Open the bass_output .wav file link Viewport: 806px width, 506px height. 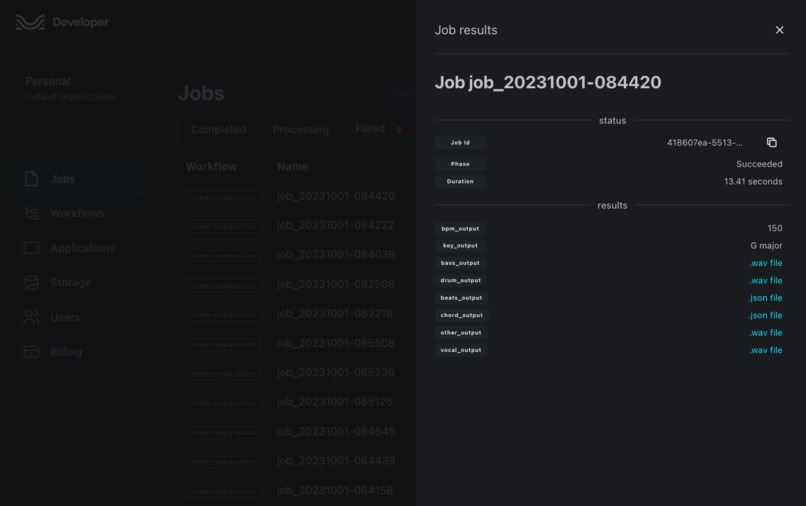coord(765,263)
